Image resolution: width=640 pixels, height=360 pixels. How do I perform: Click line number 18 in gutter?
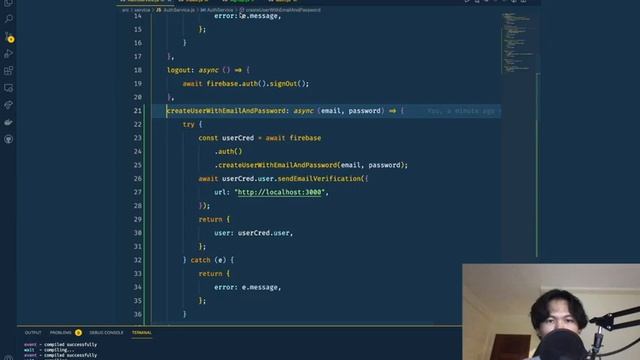point(138,70)
